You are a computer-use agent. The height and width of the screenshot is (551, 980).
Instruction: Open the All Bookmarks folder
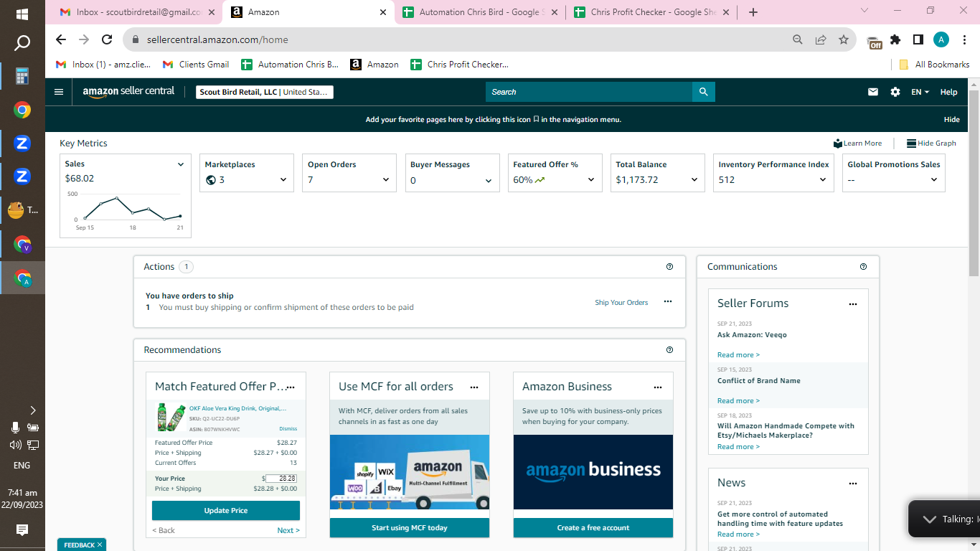pos(934,65)
